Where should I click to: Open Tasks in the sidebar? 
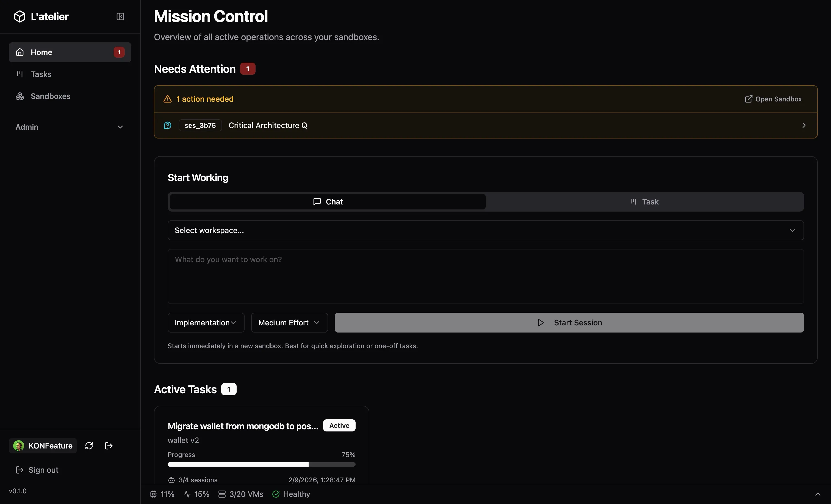(x=70, y=74)
